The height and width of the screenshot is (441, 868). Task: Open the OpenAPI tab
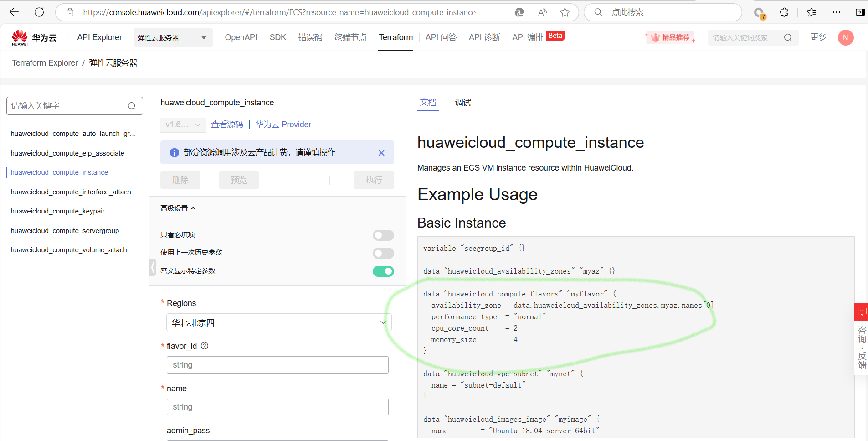241,37
